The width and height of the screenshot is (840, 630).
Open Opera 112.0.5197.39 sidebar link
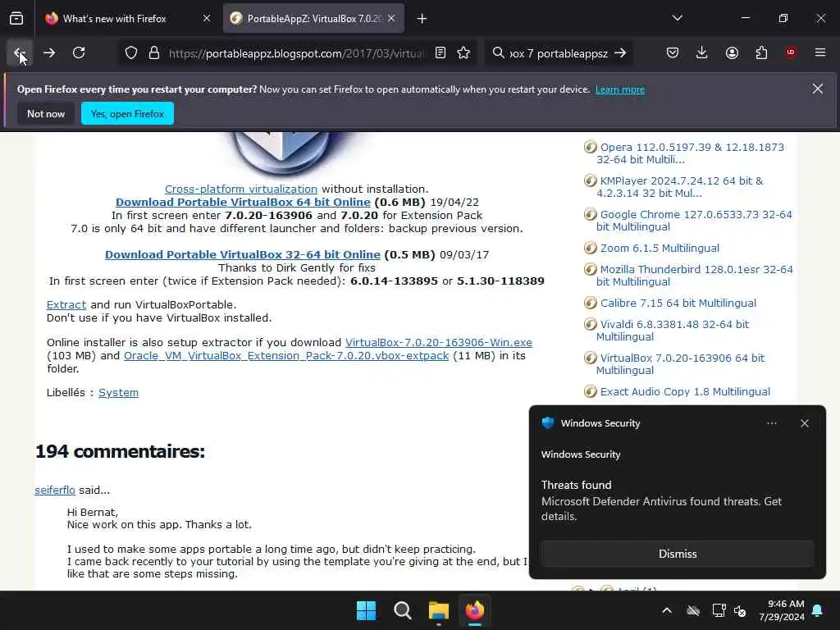[x=691, y=153]
